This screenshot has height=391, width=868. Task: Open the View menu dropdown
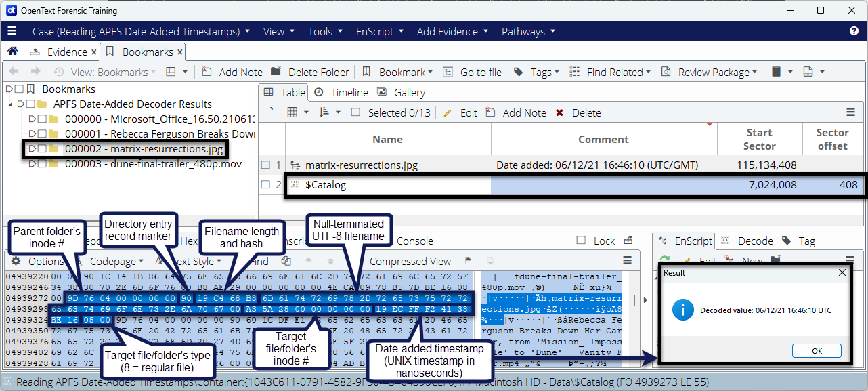tap(279, 31)
